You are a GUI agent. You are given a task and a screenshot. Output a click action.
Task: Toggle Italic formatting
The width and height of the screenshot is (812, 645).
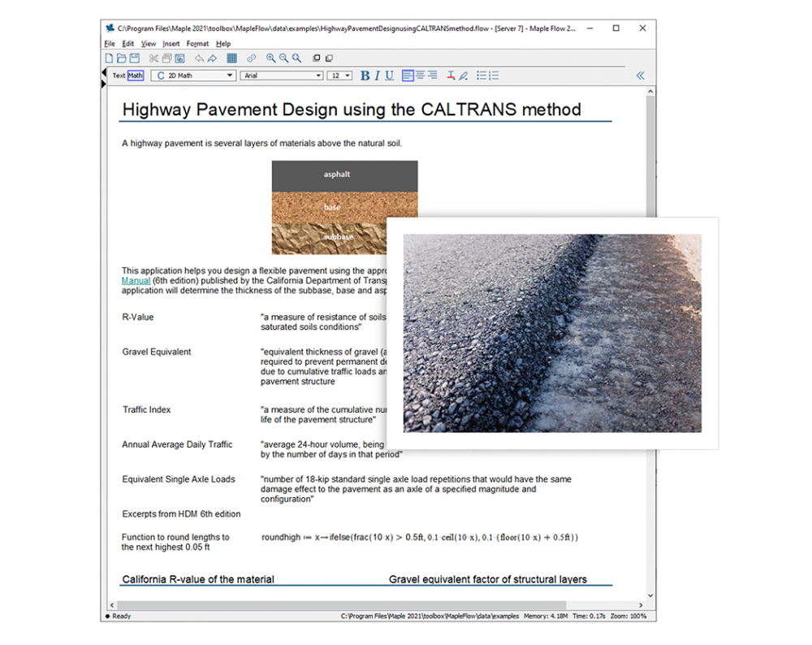pos(377,76)
